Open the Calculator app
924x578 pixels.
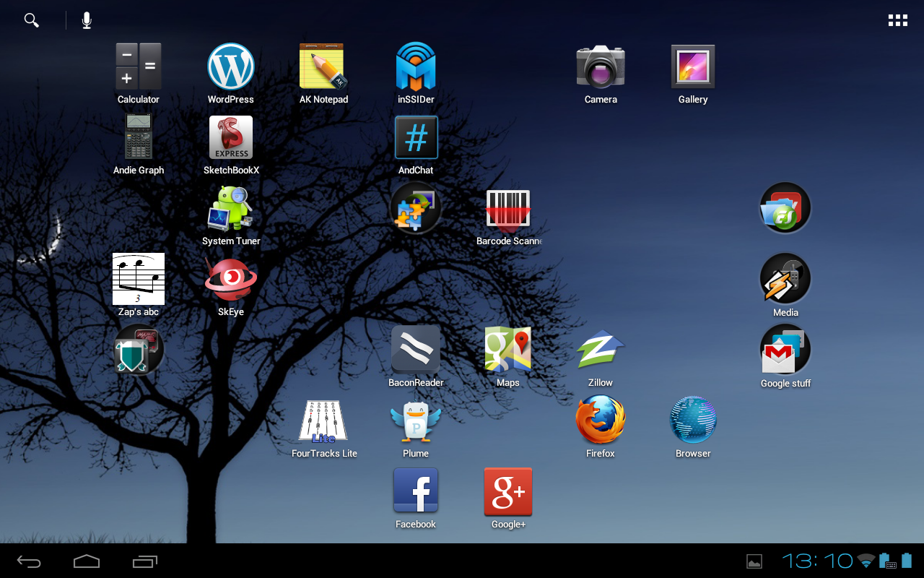coord(139,74)
